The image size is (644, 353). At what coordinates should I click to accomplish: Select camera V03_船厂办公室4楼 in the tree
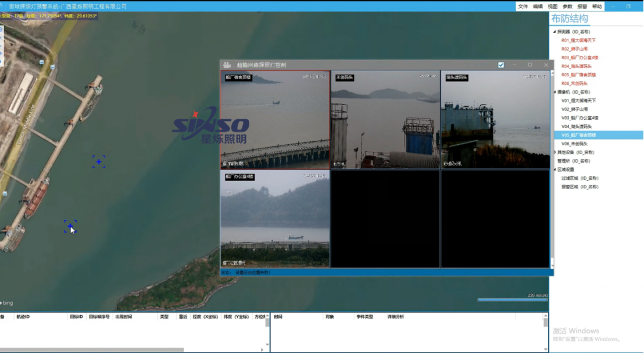579,117
